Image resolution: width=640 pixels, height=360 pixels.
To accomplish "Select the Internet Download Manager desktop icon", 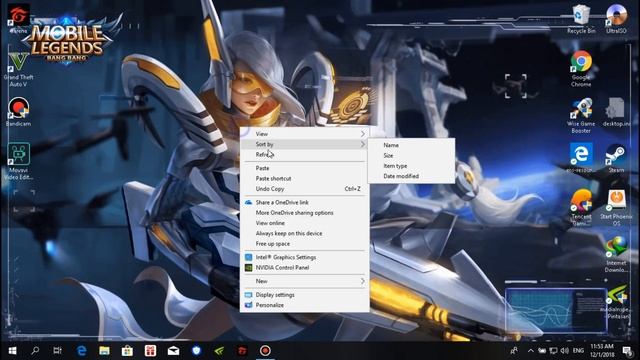I will pos(616,254).
